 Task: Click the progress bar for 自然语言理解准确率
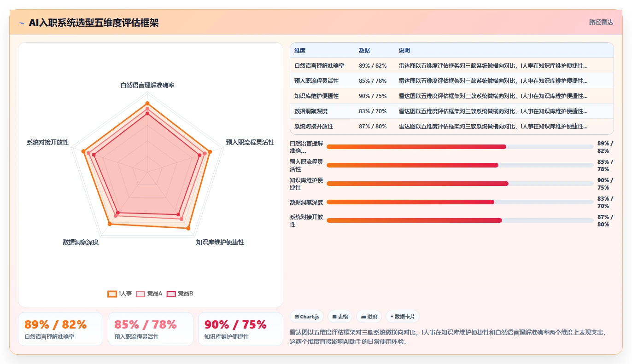point(460,147)
